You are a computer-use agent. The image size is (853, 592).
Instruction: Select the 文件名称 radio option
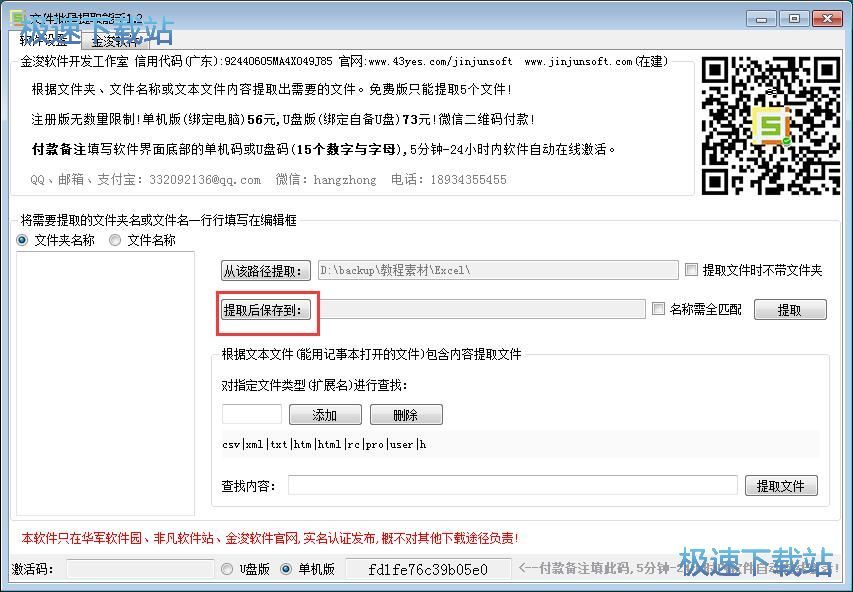pos(143,240)
